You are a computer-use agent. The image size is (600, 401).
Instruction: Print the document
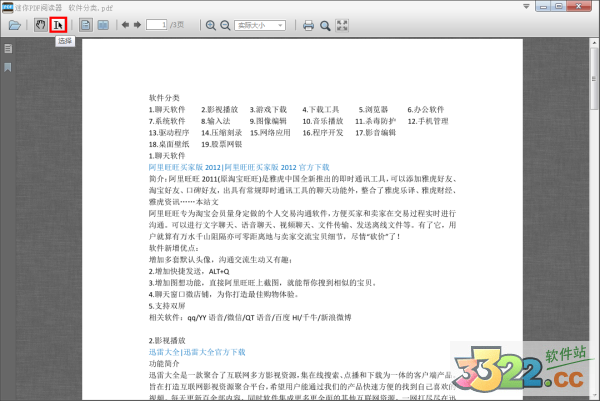click(308, 26)
